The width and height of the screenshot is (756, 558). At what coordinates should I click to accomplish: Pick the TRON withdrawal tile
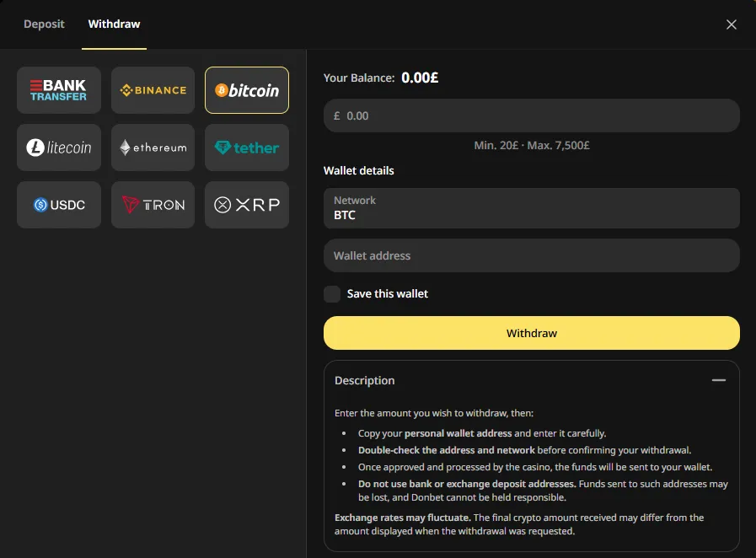[153, 205]
